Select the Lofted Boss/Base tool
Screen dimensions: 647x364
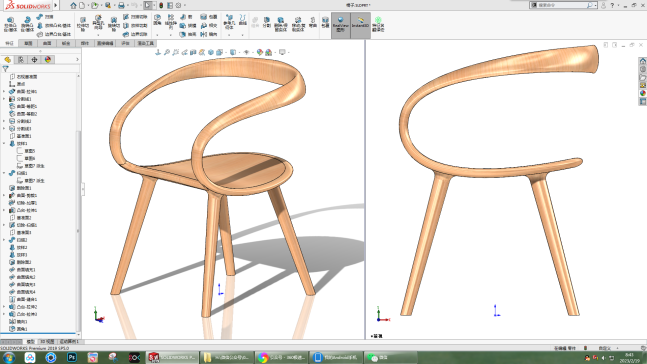tap(54, 26)
